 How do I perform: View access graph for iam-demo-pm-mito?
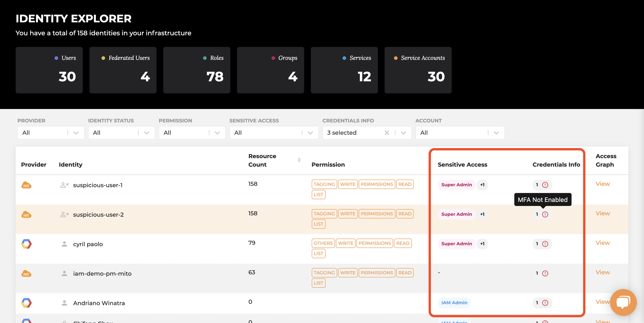click(602, 272)
